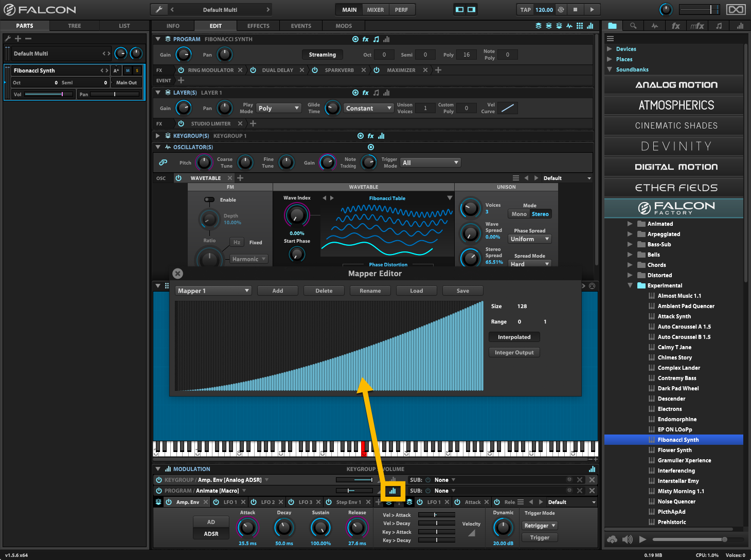This screenshot has width=751, height=560.
Task: Start transport playback in the top bar
Action: tap(592, 9)
